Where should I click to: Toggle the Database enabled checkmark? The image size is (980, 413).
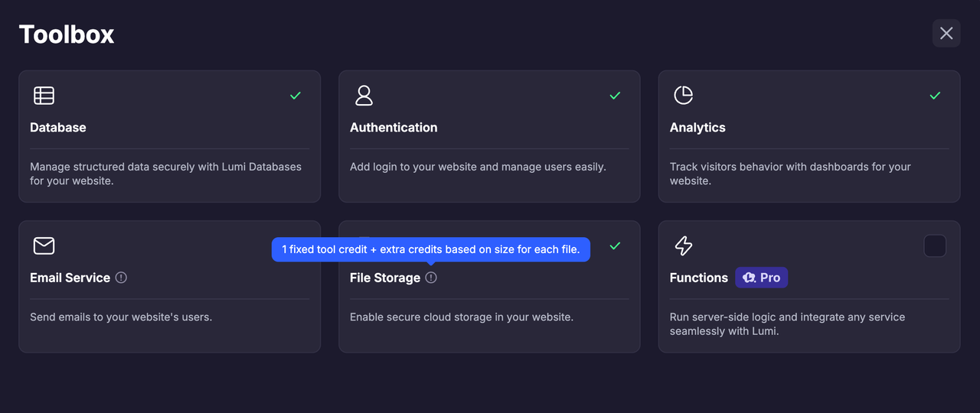click(x=296, y=96)
